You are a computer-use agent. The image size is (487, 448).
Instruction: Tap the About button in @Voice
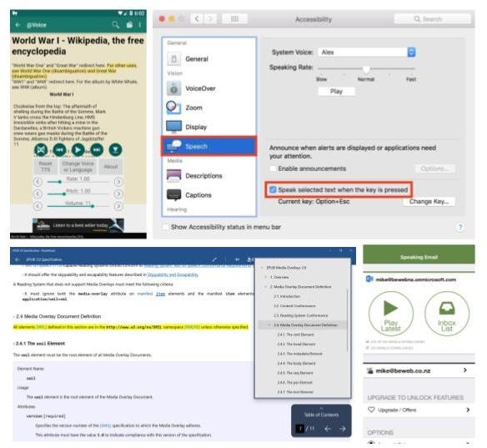click(x=111, y=167)
